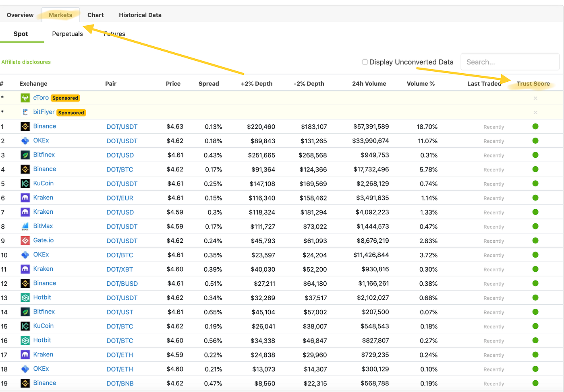The image size is (564, 392).
Task: Click Hotbit logo in row 16 DOT/BTC
Action: tap(25, 340)
